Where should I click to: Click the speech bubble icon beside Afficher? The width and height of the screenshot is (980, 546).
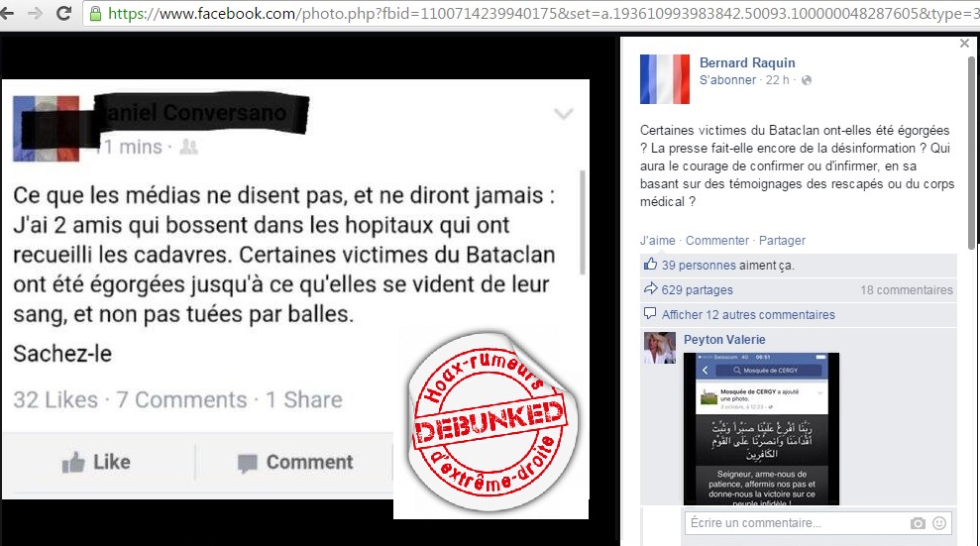[x=650, y=313]
